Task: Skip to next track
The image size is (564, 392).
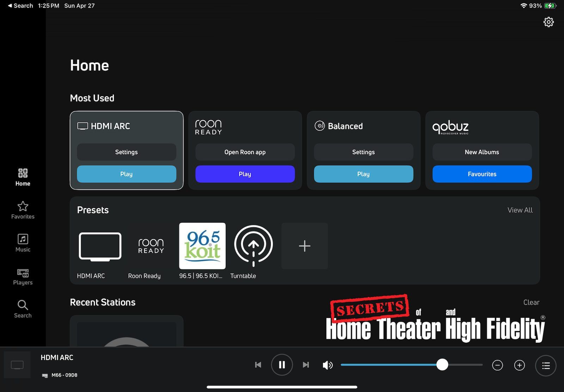Action: click(306, 365)
